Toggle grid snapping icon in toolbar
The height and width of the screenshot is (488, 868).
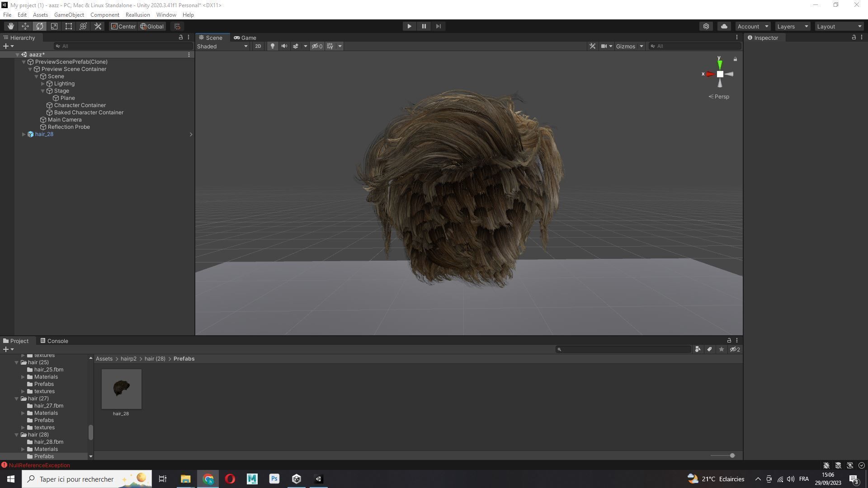click(x=177, y=26)
